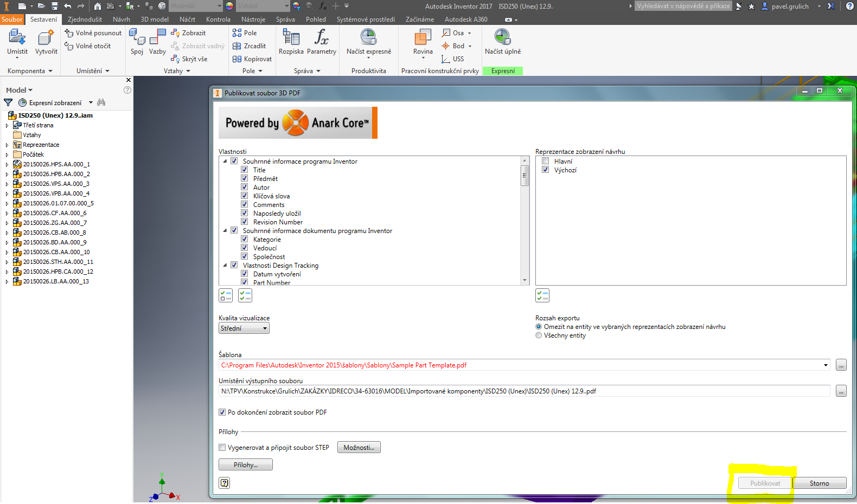Image resolution: width=857 pixels, height=504 pixels.
Task: Open the Soubor menu tab
Action: pos(12,19)
